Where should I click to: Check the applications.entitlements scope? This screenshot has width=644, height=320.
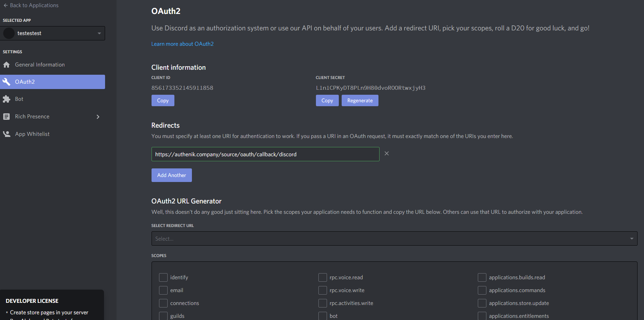pyautogui.click(x=482, y=316)
